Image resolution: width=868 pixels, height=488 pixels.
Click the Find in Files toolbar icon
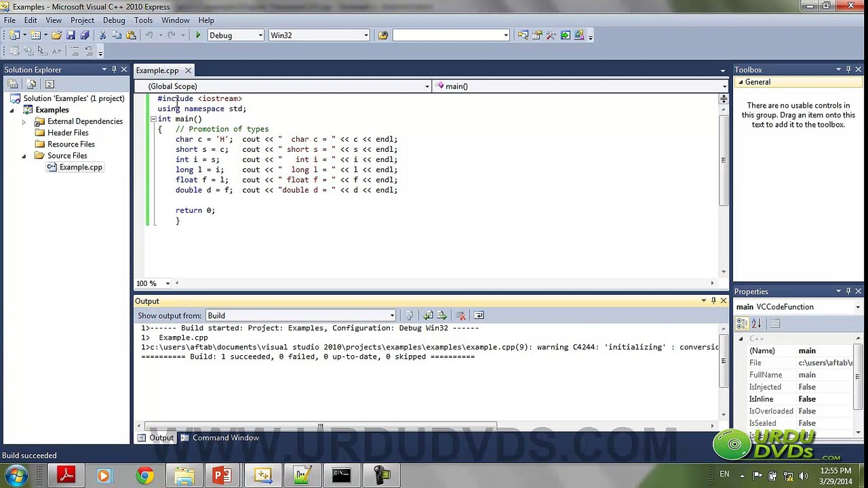(x=383, y=35)
